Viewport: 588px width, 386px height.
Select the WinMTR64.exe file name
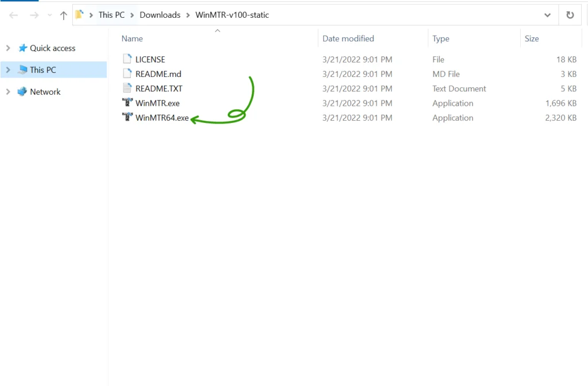(162, 118)
